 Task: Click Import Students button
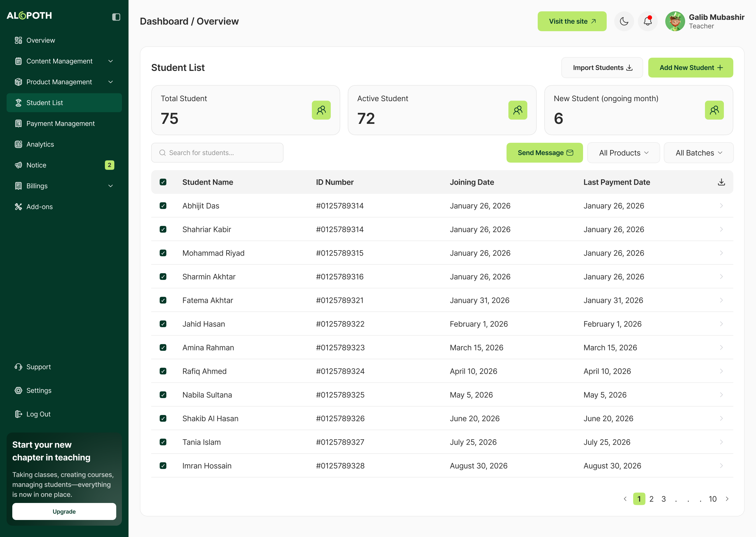point(602,68)
